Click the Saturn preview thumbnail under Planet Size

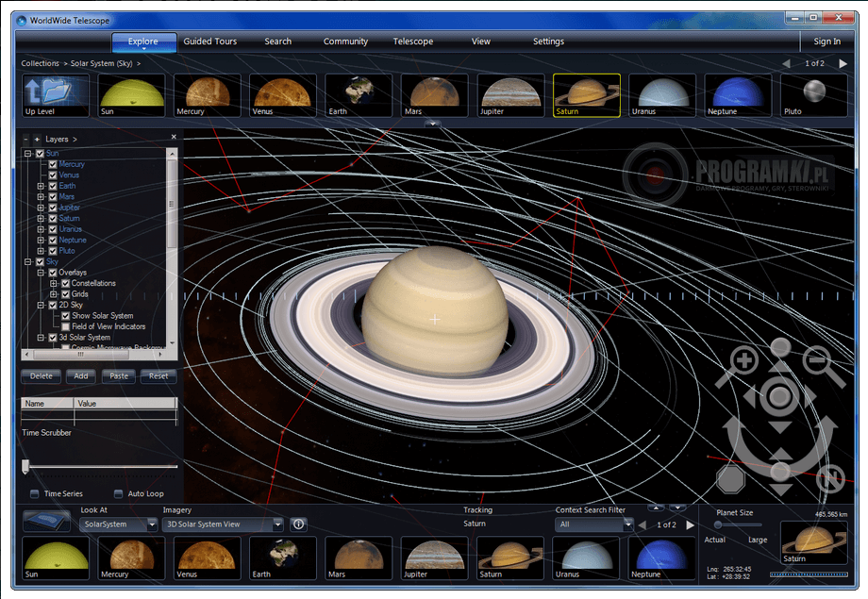click(x=813, y=542)
